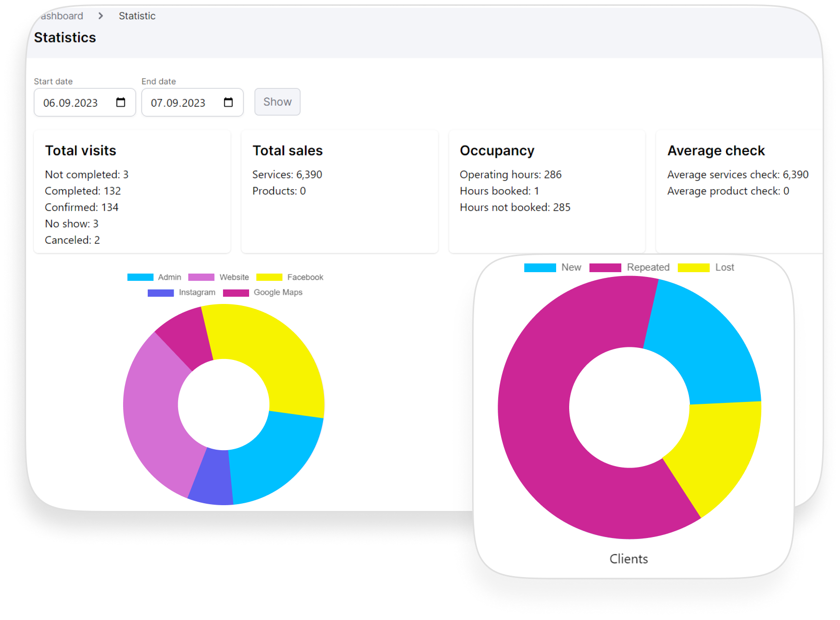Hide the New clients legend entry
The width and height of the screenshot is (840, 620).
[x=552, y=267]
